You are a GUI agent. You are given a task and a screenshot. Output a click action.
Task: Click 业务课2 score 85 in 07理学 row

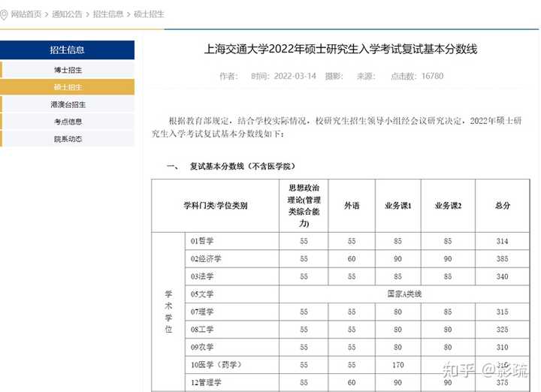(x=448, y=312)
